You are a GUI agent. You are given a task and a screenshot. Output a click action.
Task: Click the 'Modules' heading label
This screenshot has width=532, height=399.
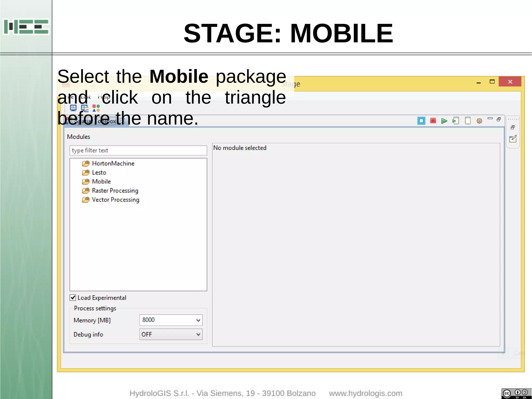pyautogui.click(x=78, y=137)
